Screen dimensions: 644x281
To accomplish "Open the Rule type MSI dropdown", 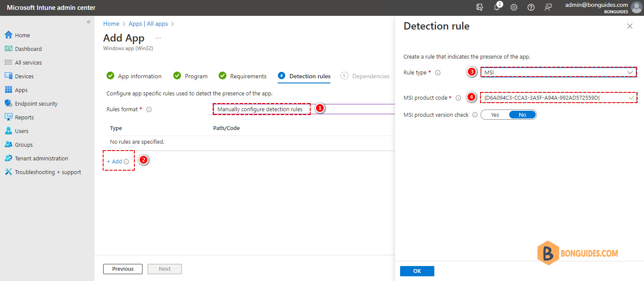I will tap(558, 72).
